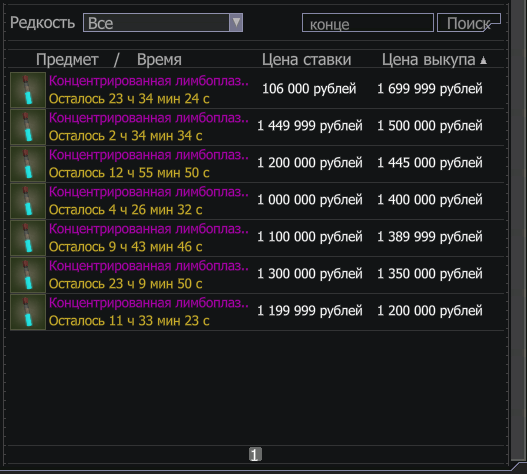Click item icon of 1 200 000 buyout listing
The image size is (527, 474).
[x=28, y=312]
